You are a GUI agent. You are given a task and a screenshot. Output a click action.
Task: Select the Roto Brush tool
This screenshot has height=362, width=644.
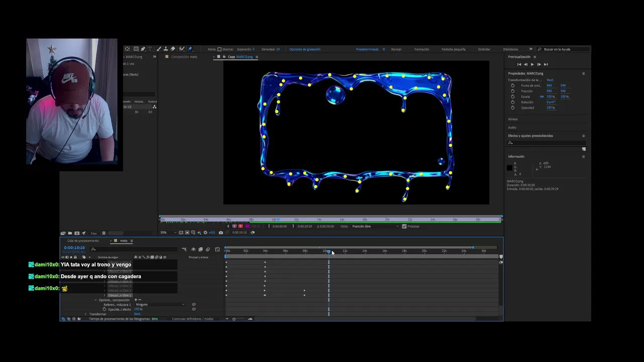click(x=182, y=49)
